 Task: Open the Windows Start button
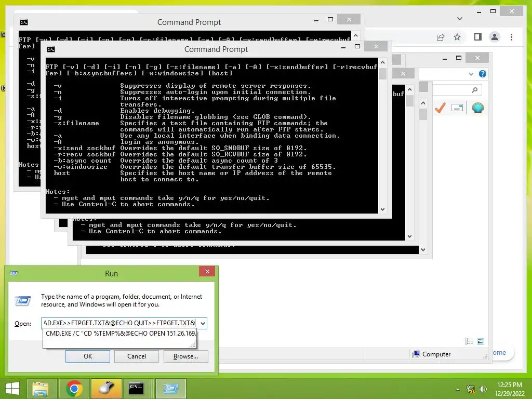coord(12,389)
